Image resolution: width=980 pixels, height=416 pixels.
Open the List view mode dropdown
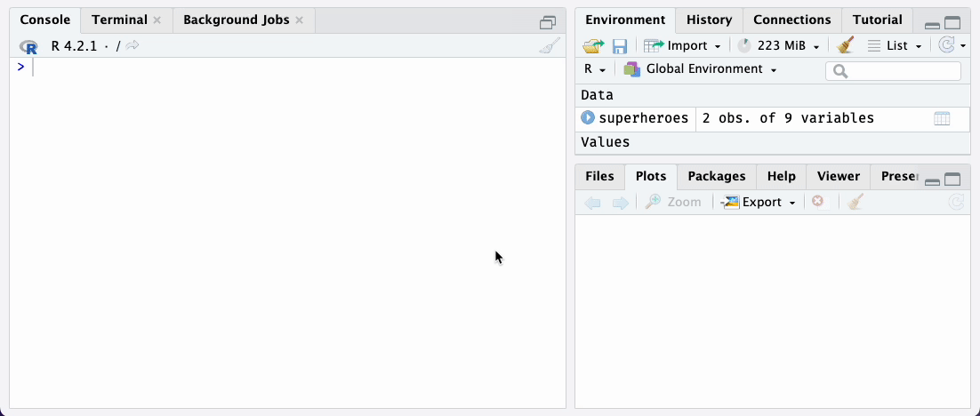pyautogui.click(x=897, y=45)
